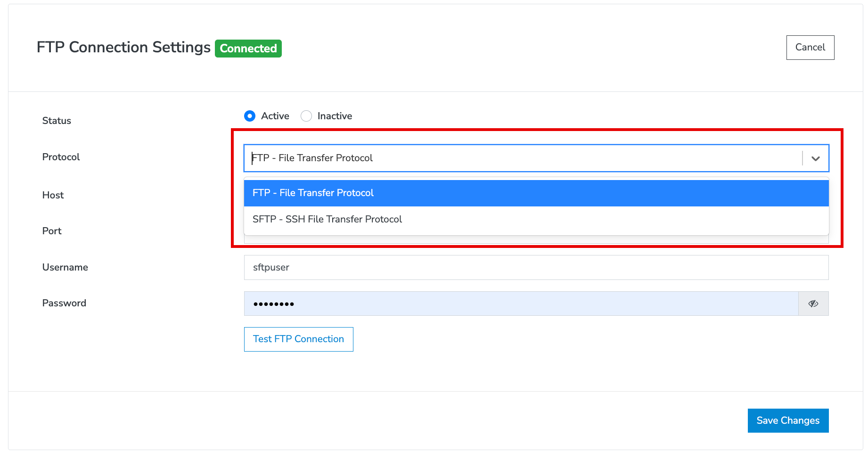This screenshot has height=460, width=868.
Task: Click the Username field label
Action: [x=65, y=267]
